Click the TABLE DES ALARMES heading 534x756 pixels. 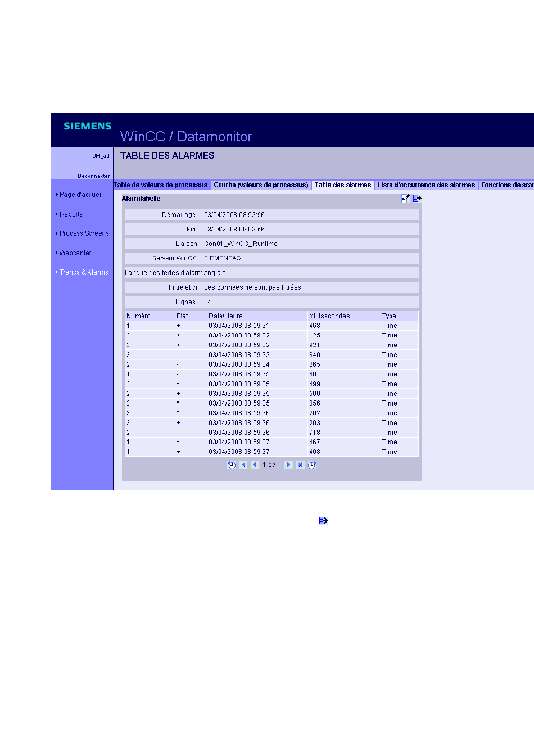tap(168, 156)
